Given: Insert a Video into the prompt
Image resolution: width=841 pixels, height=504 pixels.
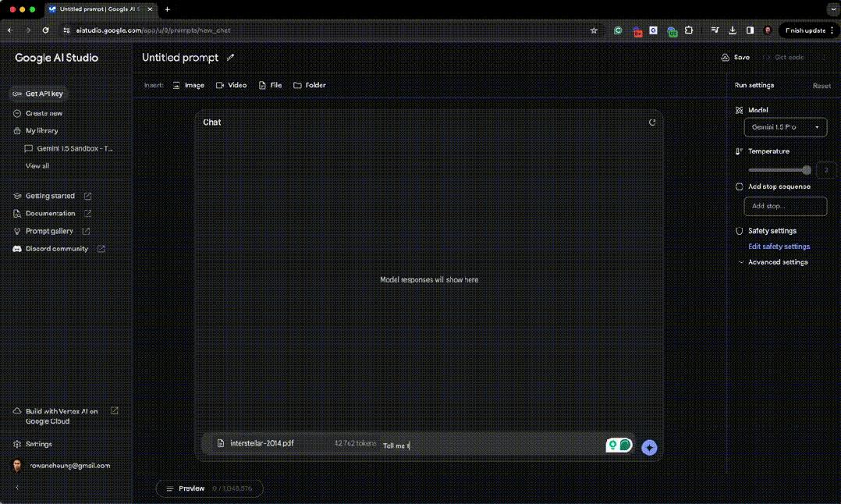Looking at the screenshot, I should [x=231, y=85].
